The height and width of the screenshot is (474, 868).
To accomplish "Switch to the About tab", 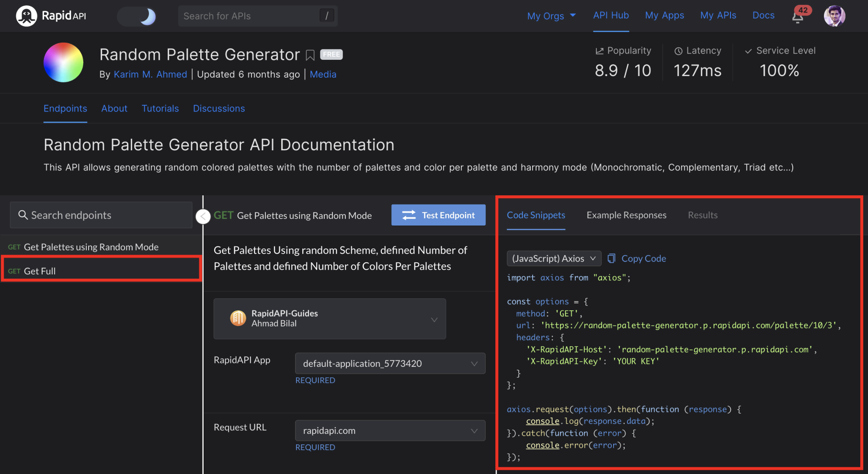I will pos(114,109).
